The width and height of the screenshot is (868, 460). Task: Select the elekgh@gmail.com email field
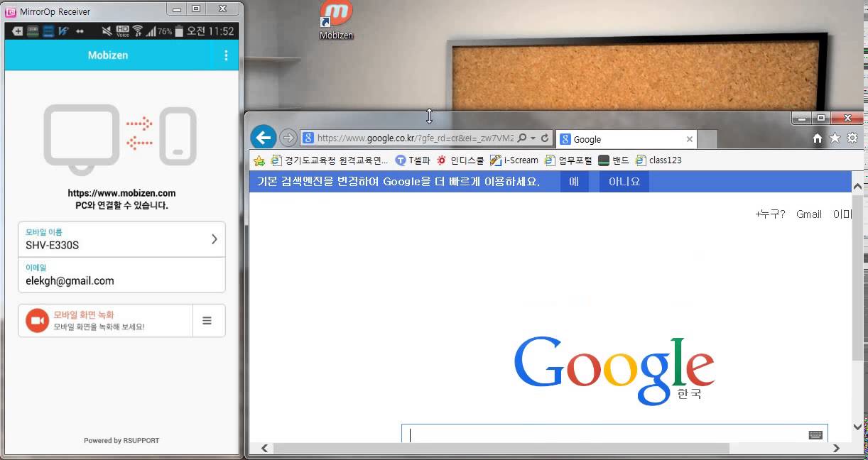121,275
